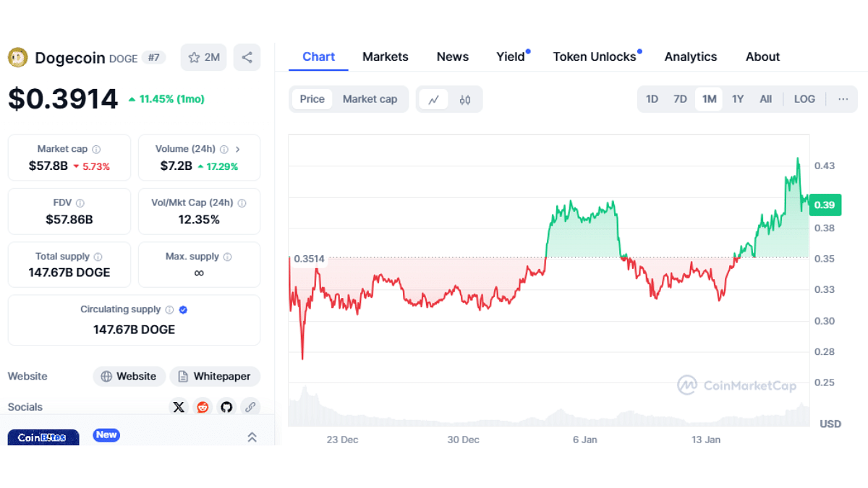
Task: Click the #7 rank badge
Action: pyautogui.click(x=153, y=58)
